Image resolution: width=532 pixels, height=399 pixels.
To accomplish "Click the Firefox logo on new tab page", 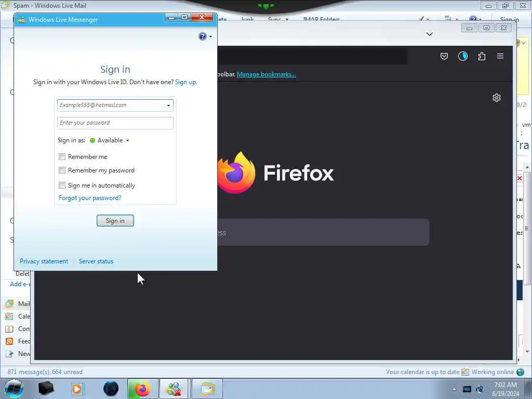I will tap(236, 172).
